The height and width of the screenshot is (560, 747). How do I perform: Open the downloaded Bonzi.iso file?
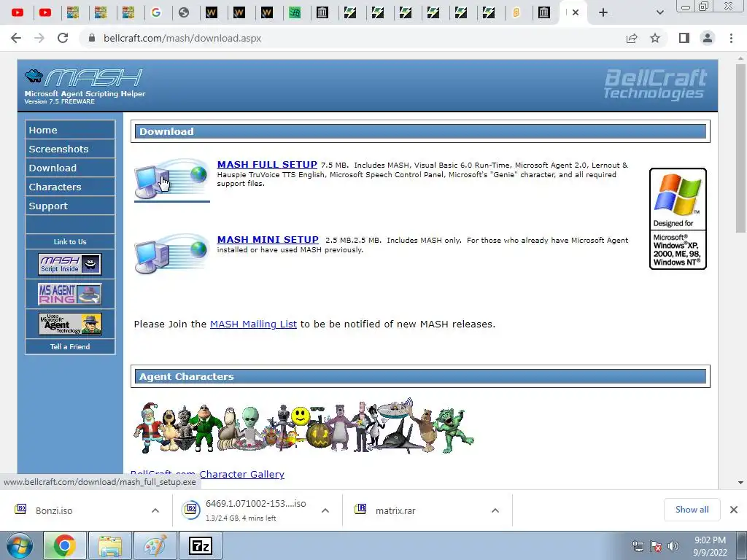click(54, 510)
